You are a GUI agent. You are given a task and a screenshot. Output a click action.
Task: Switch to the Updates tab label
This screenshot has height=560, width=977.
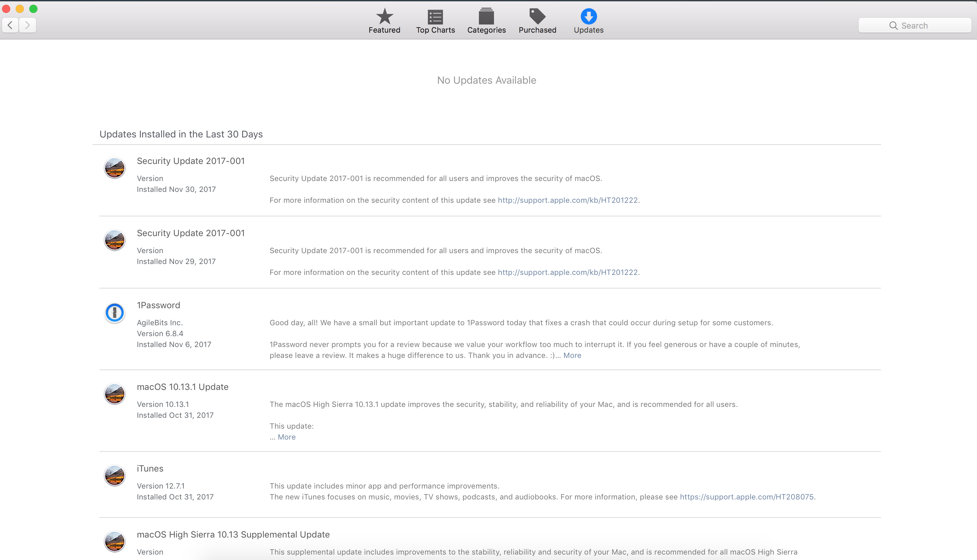click(x=589, y=30)
